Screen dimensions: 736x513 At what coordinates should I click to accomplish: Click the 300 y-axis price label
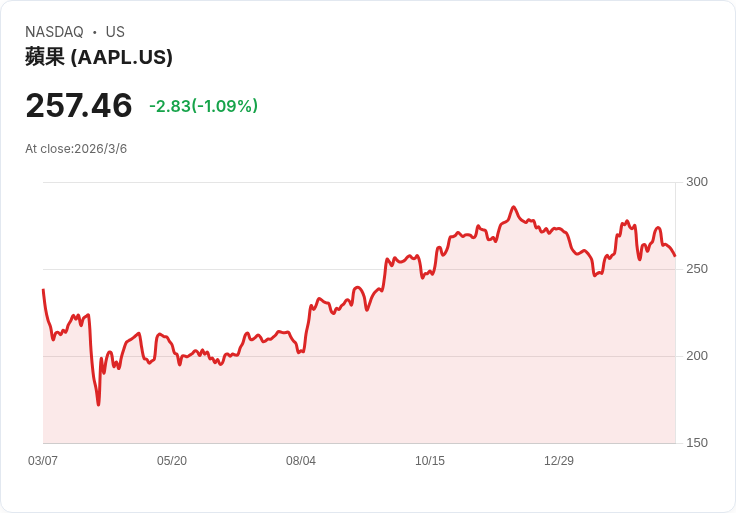[x=697, y=182]
